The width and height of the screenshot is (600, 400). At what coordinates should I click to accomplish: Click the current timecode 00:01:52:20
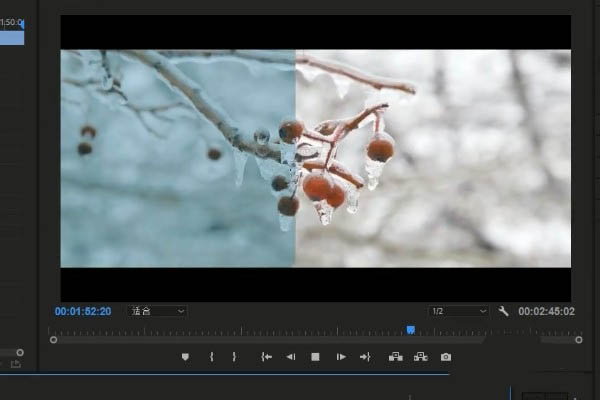(83, 312)
